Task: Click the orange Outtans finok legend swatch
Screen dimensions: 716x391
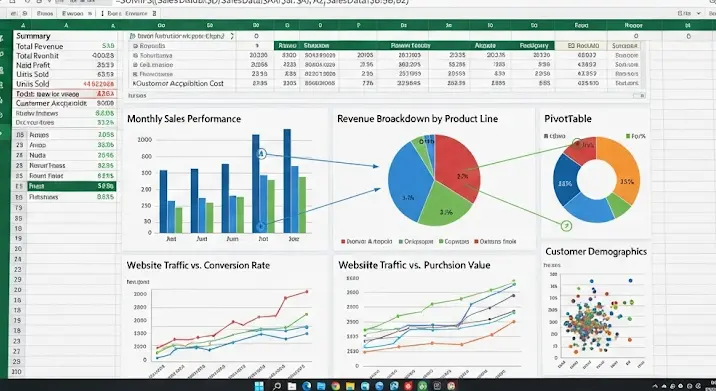Action: tap(476, 242)
